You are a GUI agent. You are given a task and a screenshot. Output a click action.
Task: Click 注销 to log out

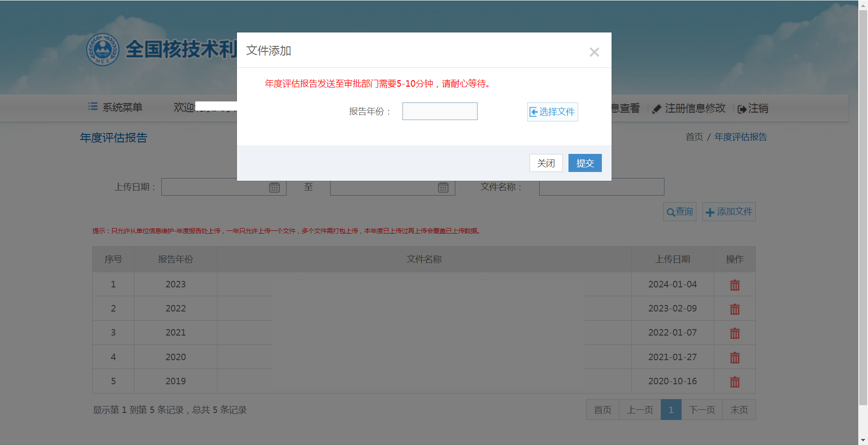point(753,108)
